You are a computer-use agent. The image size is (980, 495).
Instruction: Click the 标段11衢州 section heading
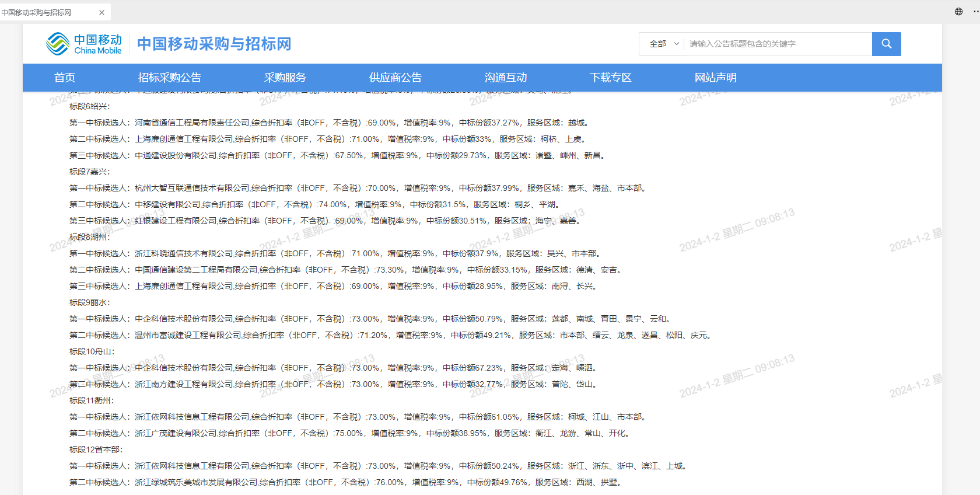[x=92, y=400]
